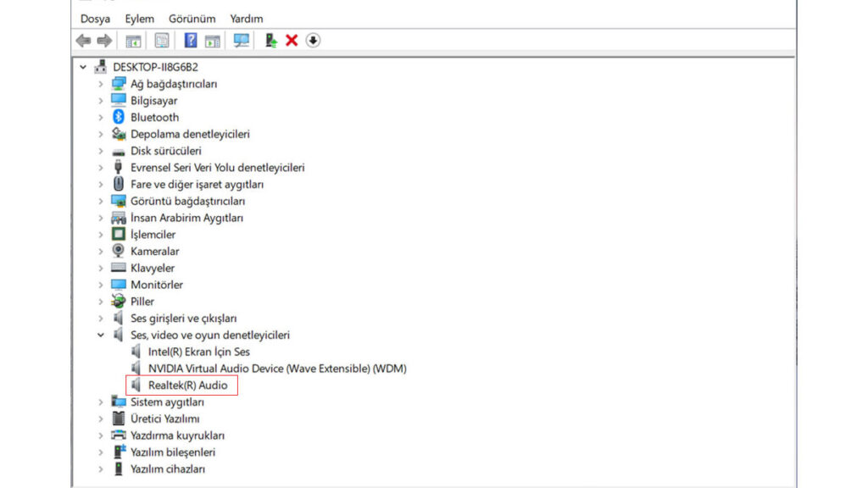The height and width of the screenshot is (488, 868).
Task: Collapse the DESKTOP-II8G6B2 root node
Action: coord(83,67)
